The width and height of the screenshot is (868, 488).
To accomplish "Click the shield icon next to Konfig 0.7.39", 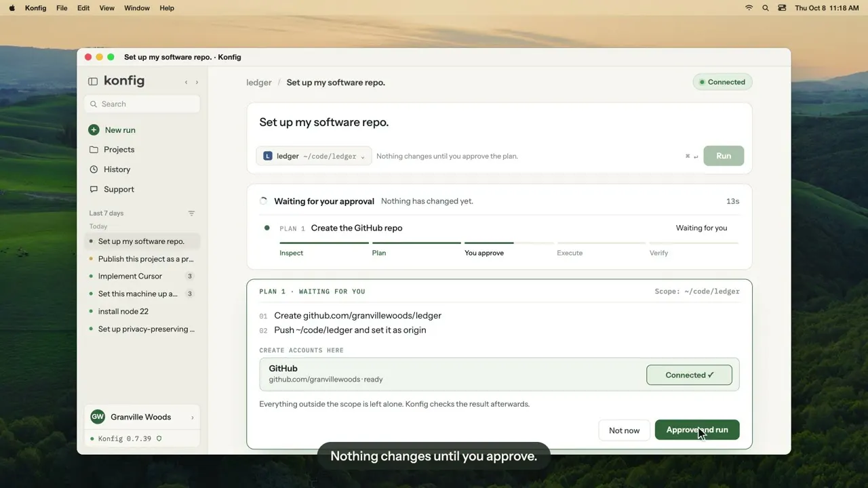I will coord(159,439).
